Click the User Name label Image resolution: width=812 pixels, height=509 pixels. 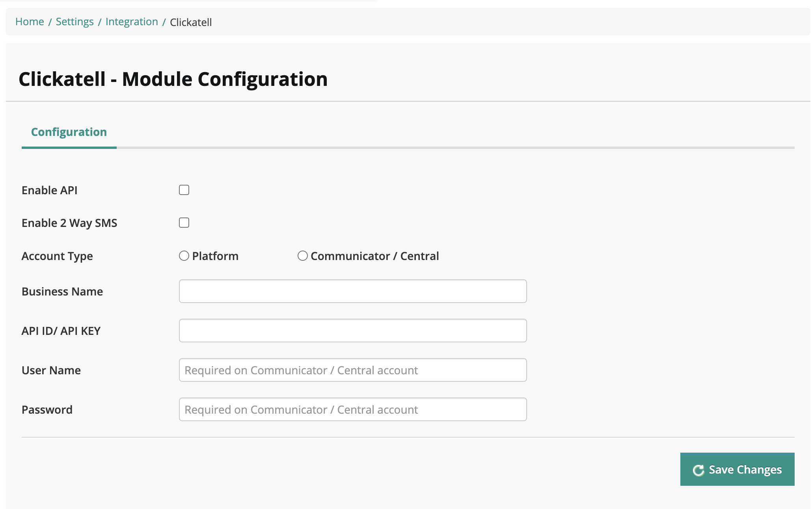click(x=51, y=370)
